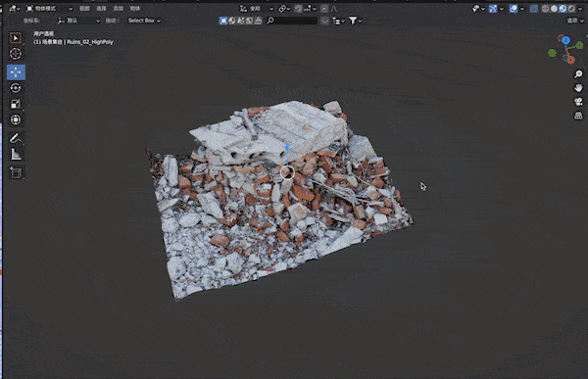The width and height of the screenshot is (588, 379).
Task: Click the blue Z-axis move gizmo arrow
Action: (x=287, y=147)
